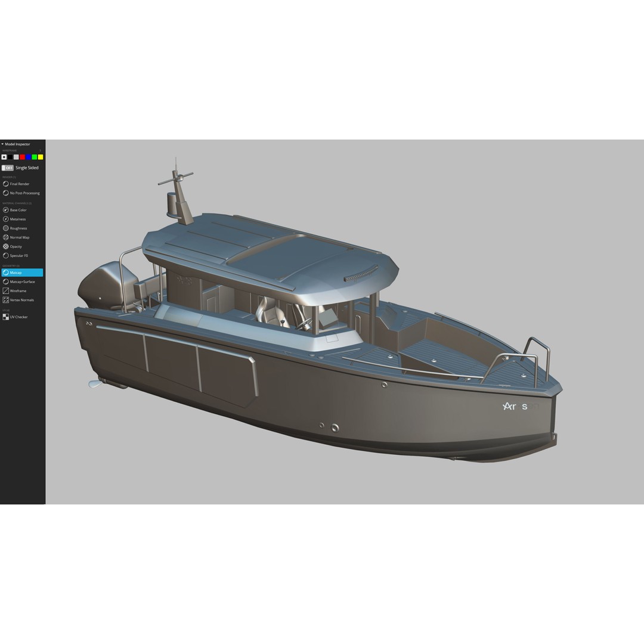Show the Base Color channel
644x644 pixels.
click(x=15, y=210)
